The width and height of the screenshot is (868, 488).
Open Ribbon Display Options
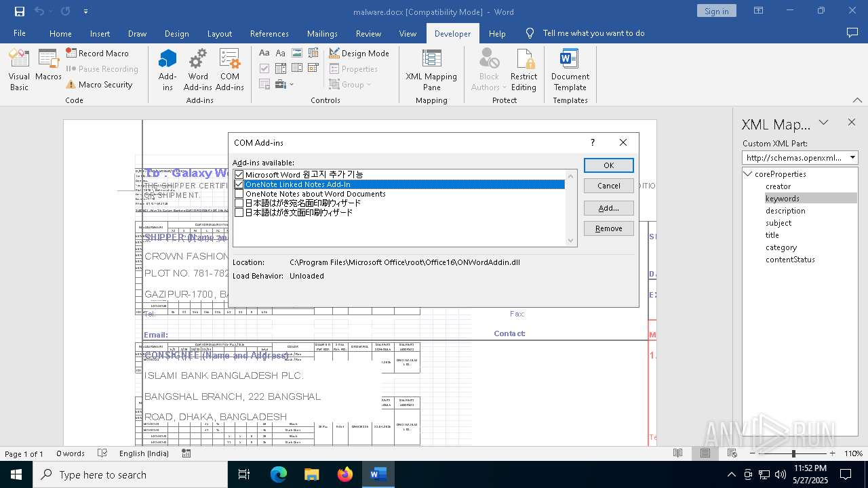(x=759, y=11)
